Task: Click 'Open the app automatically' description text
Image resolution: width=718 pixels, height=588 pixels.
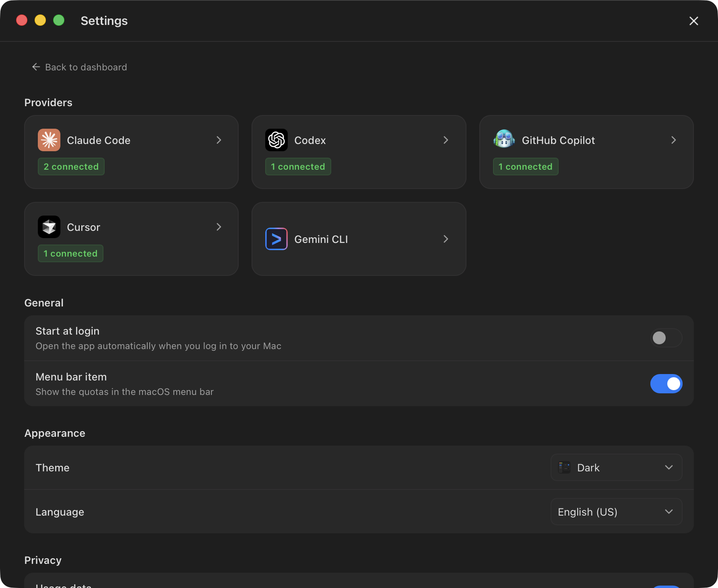Action: (159, 346)
